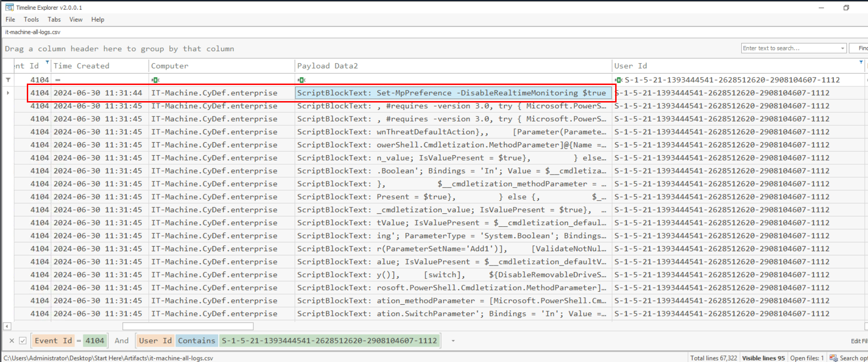Open the search text box dropdown arrow
This screenshot has width=868, height=362.
click(842, 48)
